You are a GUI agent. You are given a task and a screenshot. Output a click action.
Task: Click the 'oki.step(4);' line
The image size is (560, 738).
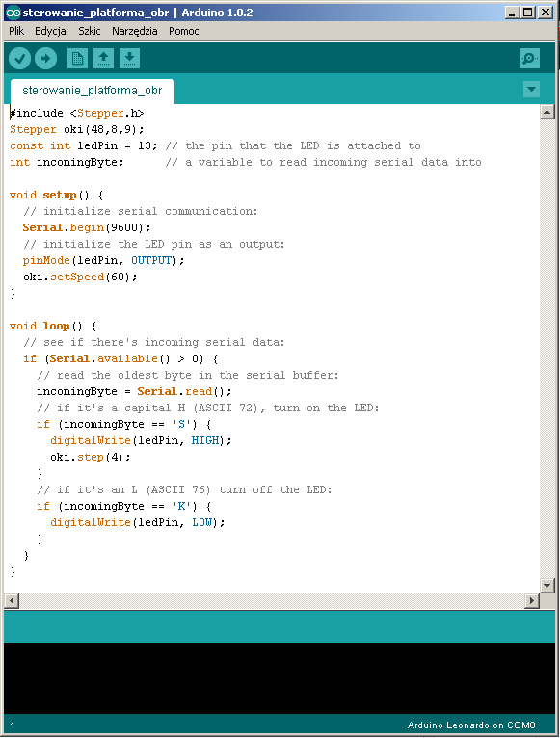[x=91, y=457]
